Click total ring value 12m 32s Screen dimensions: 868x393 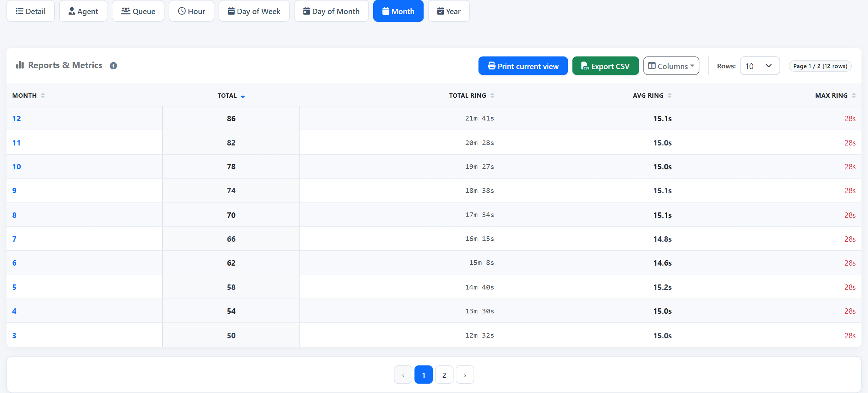(x=480, y=335)
